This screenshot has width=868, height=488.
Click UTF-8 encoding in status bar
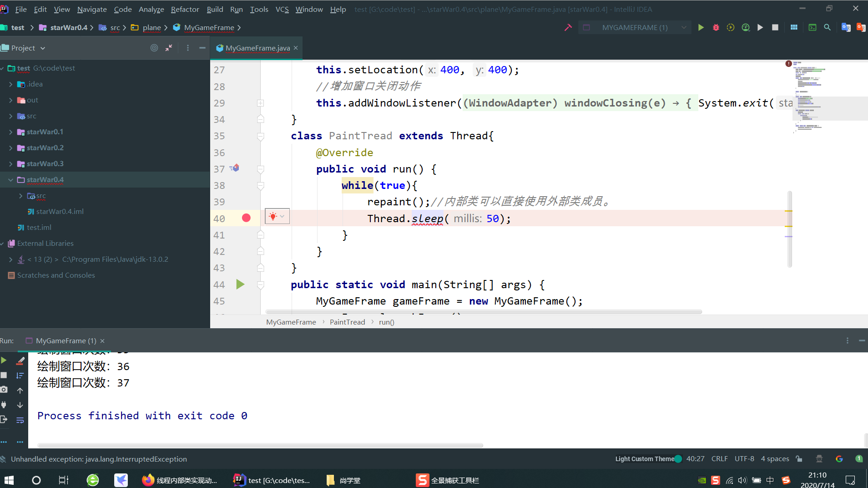(744, 459)
